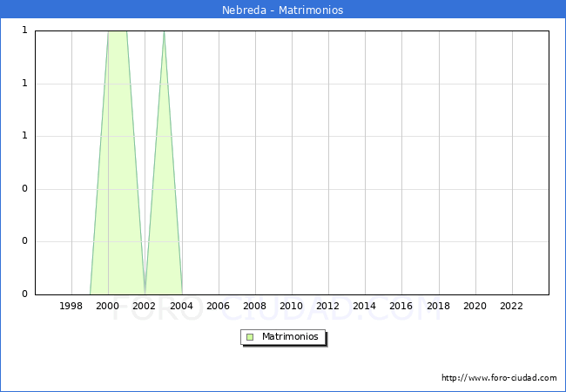Select the 2002 x-axis year label

coord(145,306)
